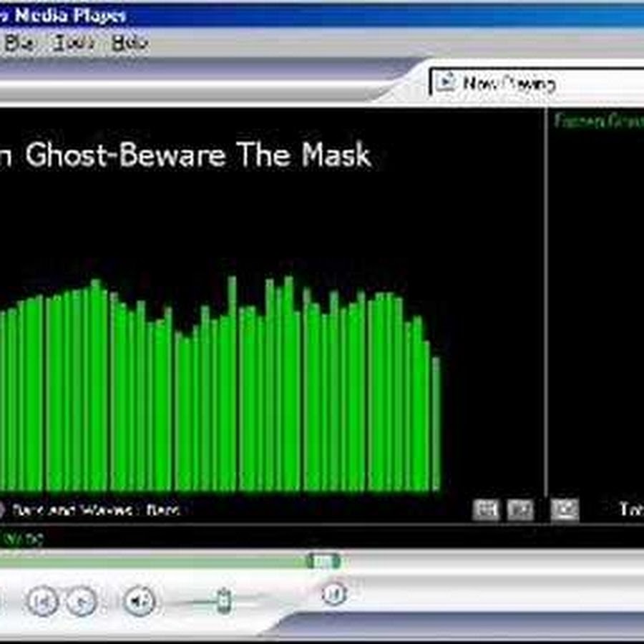Click the round button right of the volume slider
This screenshot has height=644, width=644.
click(334, 594)
